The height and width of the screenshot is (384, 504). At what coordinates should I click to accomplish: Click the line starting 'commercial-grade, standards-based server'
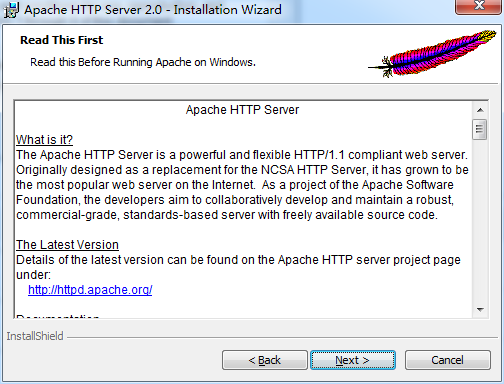point(227,215)
